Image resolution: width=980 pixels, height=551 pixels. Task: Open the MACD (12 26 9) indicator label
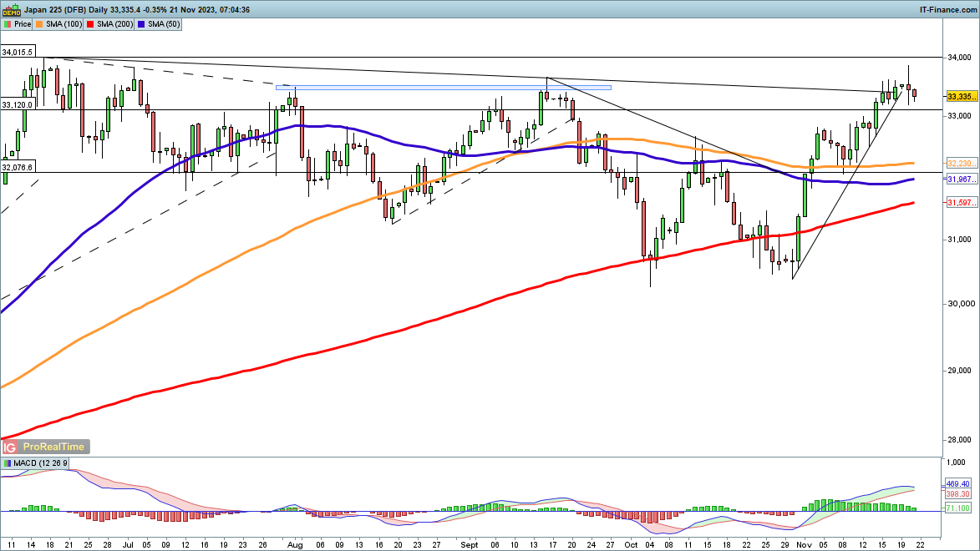(37, 463)
